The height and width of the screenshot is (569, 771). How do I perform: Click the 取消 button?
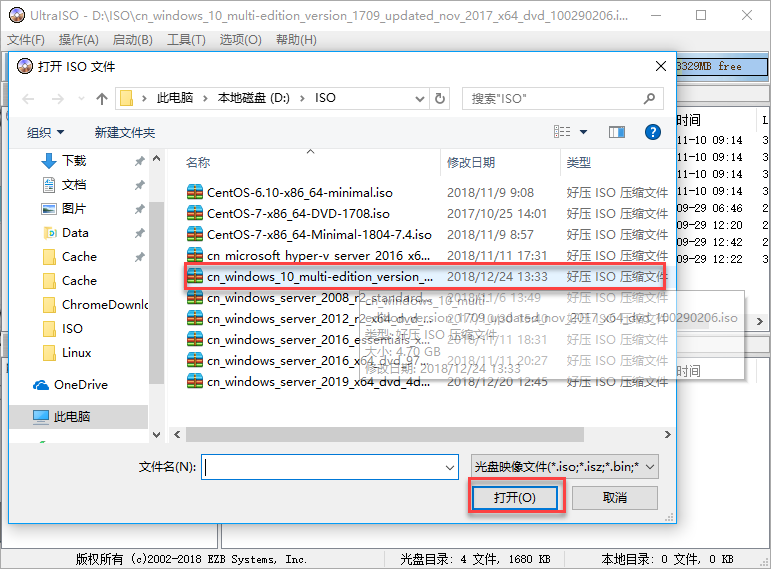coord(615,498)
